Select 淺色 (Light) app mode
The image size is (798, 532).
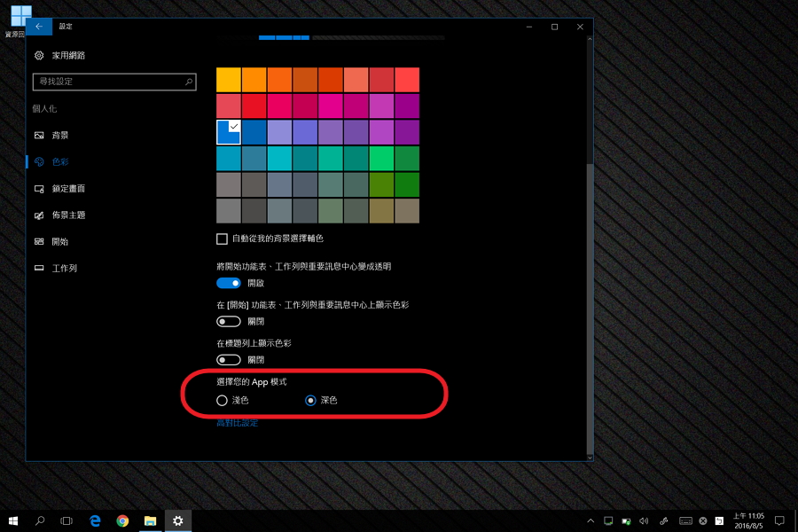222,400
